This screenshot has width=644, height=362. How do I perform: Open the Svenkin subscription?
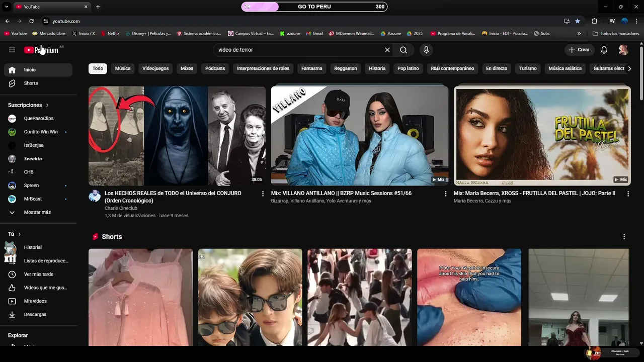click(x=38, y=158)
